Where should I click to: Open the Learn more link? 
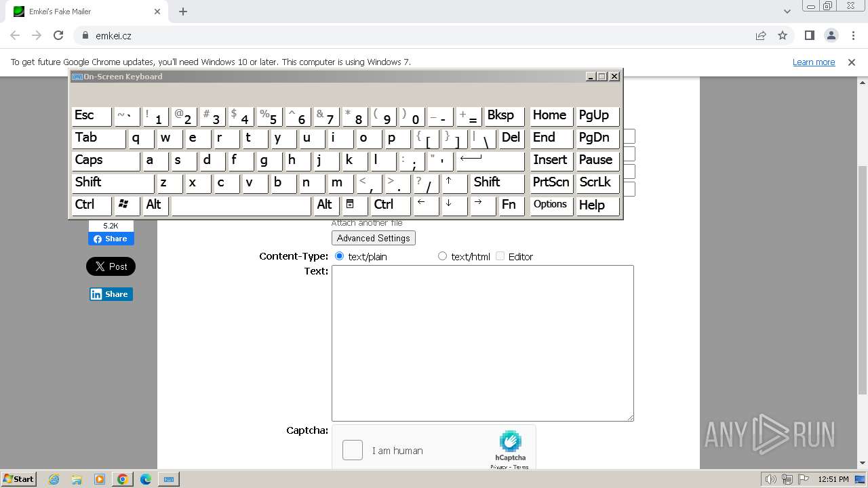coord(814,62)
